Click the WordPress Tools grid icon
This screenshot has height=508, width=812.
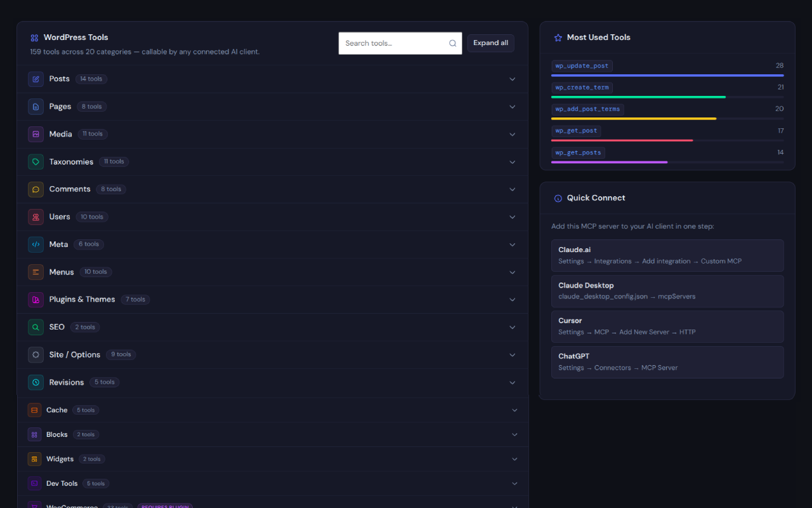tap(34, 38)
